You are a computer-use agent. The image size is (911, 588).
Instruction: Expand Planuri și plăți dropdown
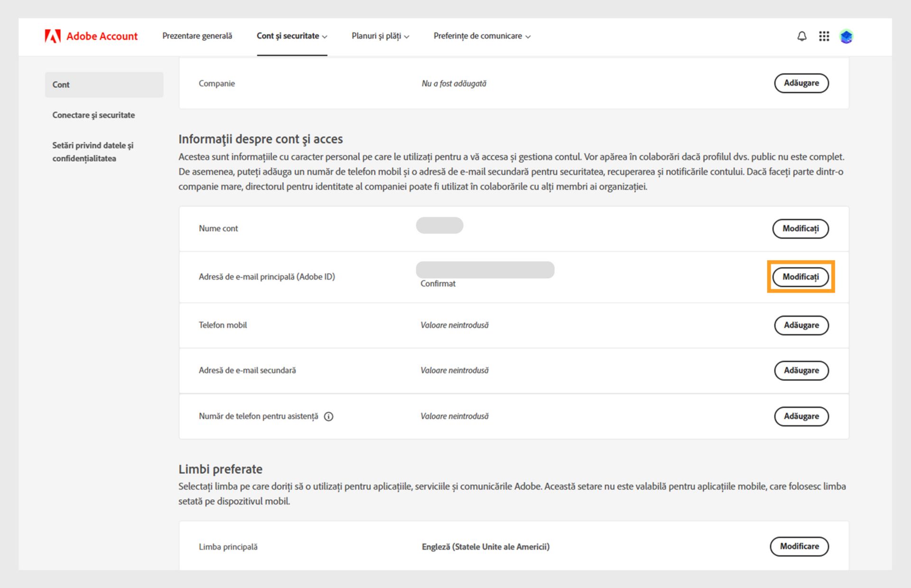(380, 36)
